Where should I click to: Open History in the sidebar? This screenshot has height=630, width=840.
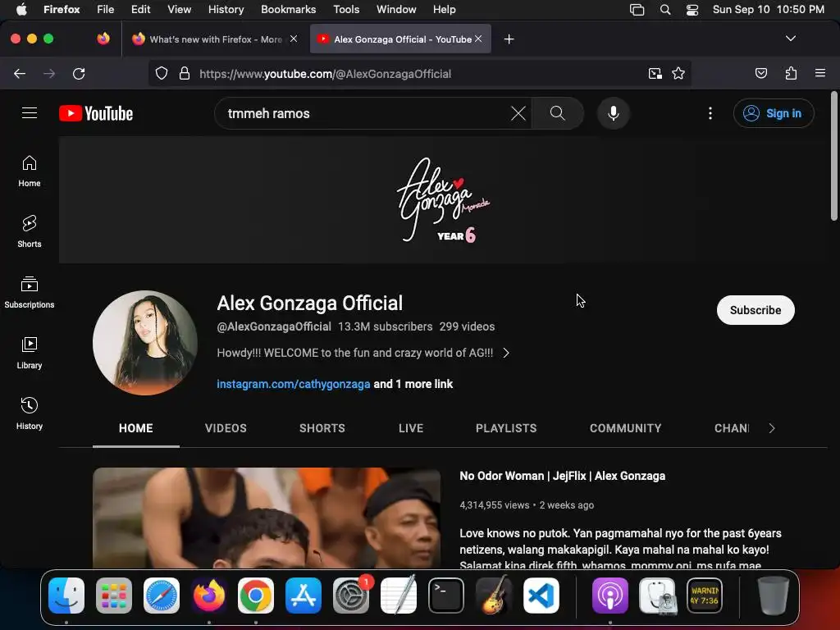tap(30, 413)
